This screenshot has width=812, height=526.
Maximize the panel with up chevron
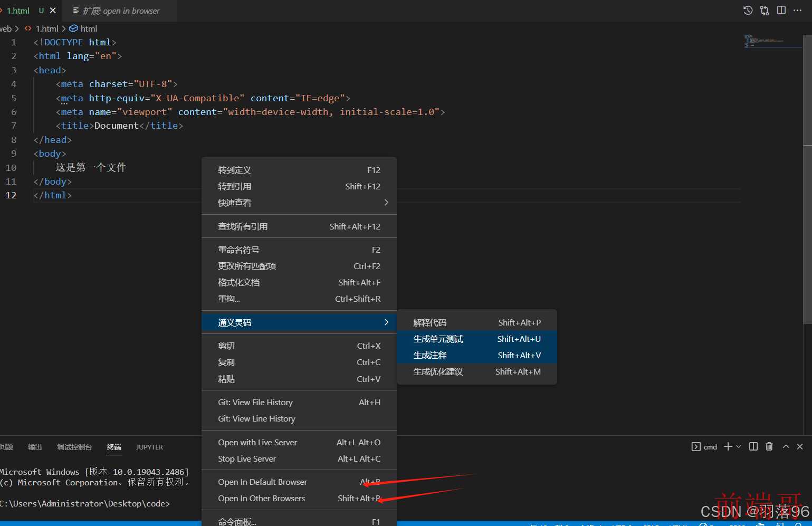click(786, 446)
